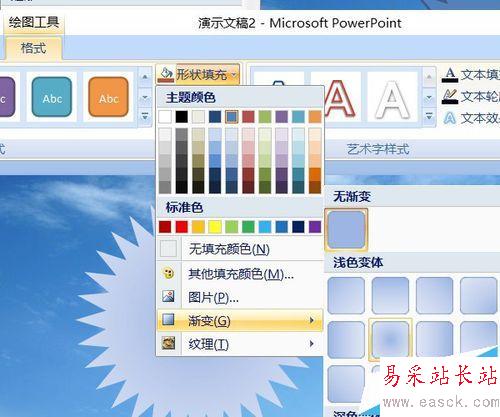Pick white theme color swatch
This screenshot has height=417, width=500.
coord(165,117)
